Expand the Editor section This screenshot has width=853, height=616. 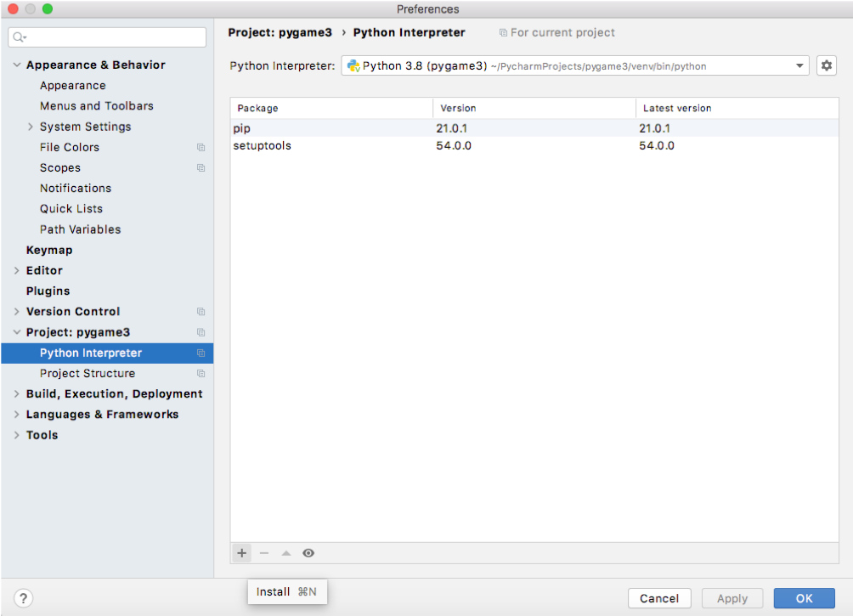17,270
